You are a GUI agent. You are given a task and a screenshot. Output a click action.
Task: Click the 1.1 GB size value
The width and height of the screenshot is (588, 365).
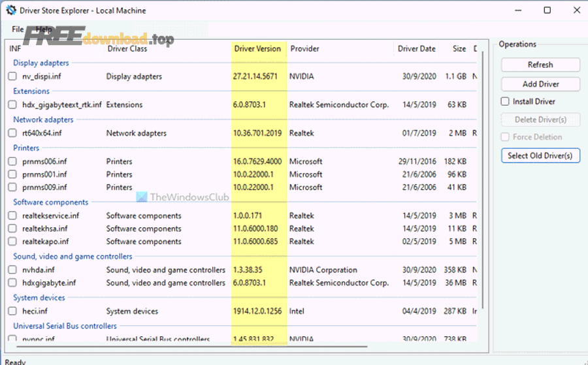pos(455,76)
